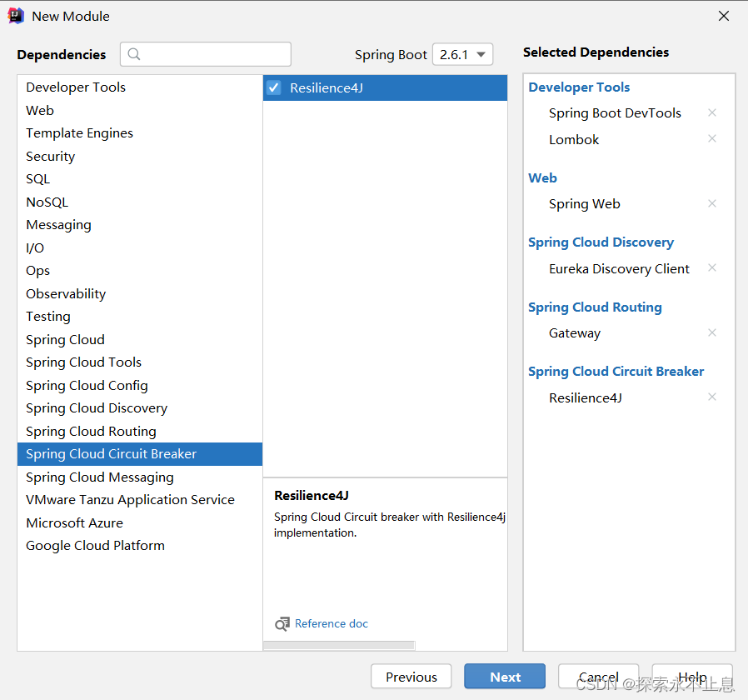This screenshot has width=748, height=700.
Task: Click the description horizontal scrollbar
Action: (x=339, y=646)
